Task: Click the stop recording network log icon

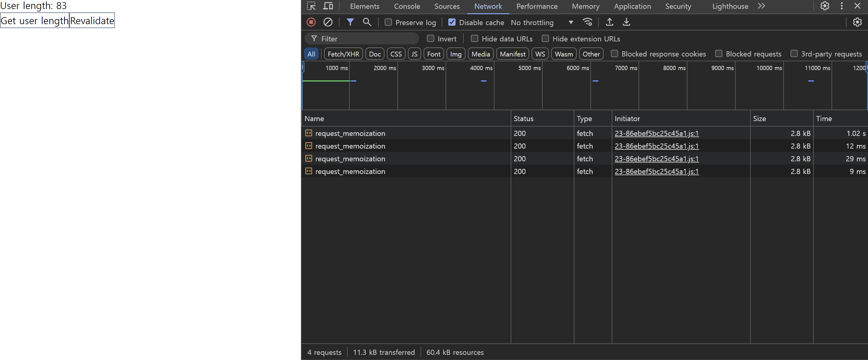Action: click(311, 22)
